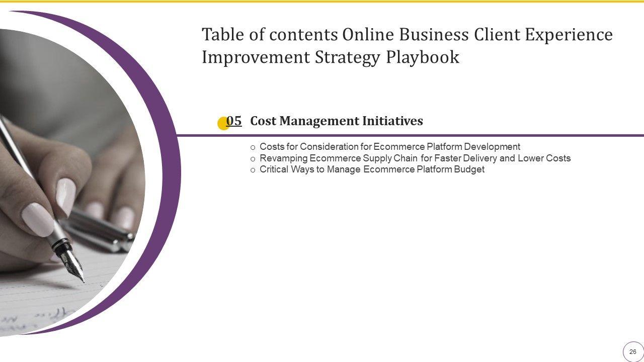The height and width of the screenshot is (362, 644).
Task: Select 'Costs for Consideration for Ecommerce Platform Development'
Action: click(390, 147)
